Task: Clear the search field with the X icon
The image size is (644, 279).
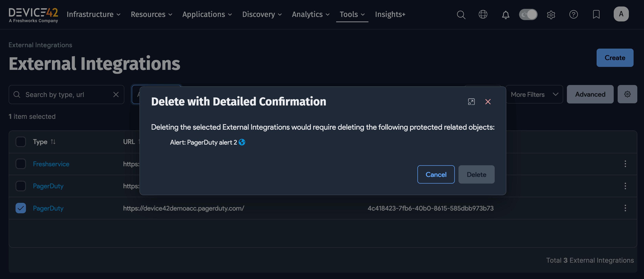Action: click(x=116, y=94)
